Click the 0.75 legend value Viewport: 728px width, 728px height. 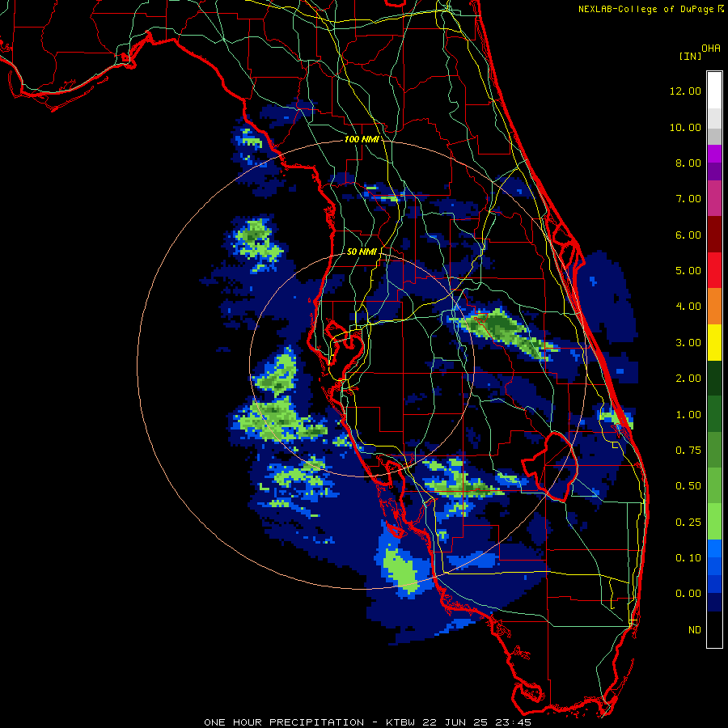click(688, 451)
